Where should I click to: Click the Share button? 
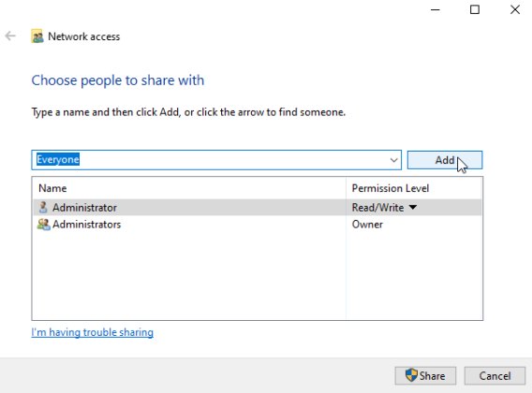[425, 376]
